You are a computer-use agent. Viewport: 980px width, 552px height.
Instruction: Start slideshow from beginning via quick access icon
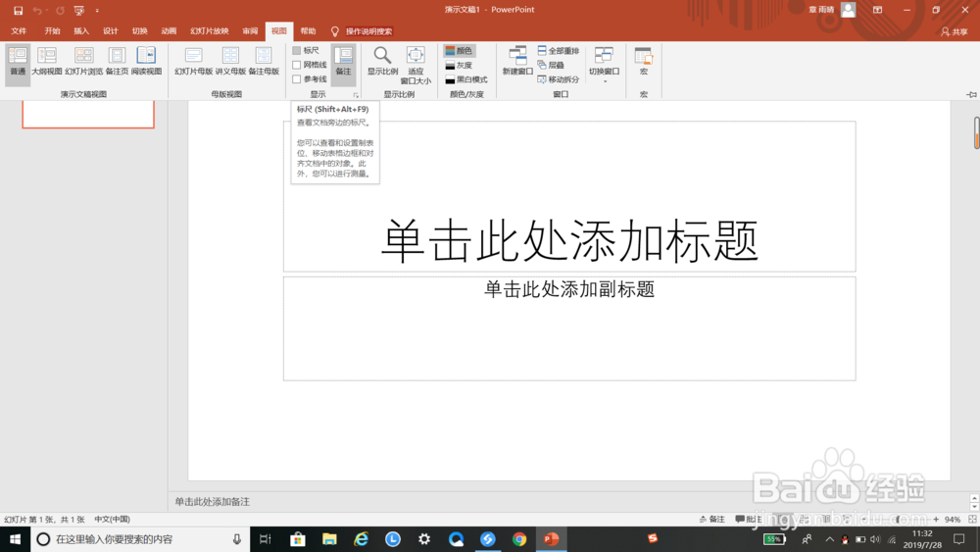coord(78,11)
